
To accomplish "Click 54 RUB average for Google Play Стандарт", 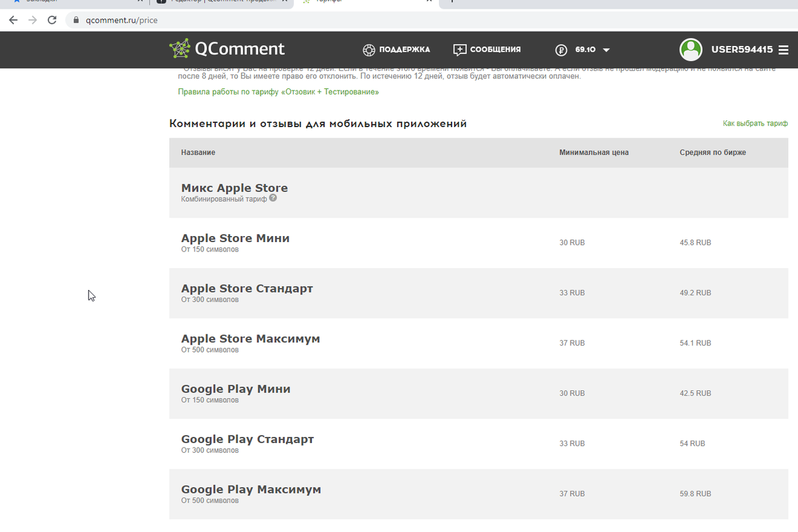I will (x=692, y=443).
